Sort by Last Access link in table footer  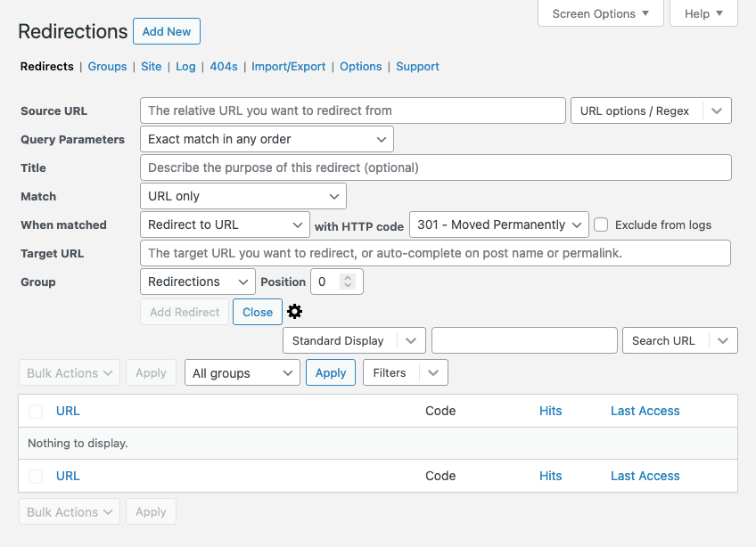pos(645,476)
